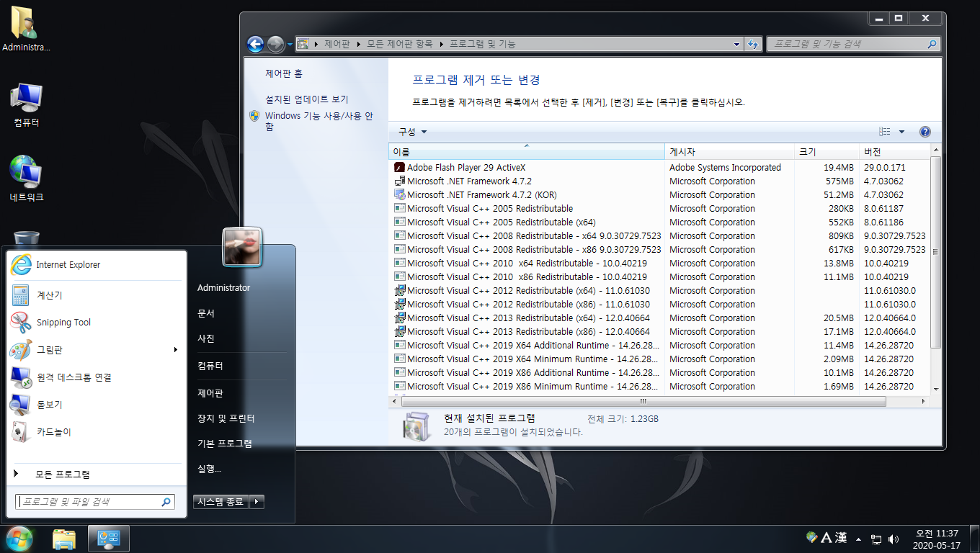Click the Refresh icon beside address bar
The image size is (980, 553).
click(753, 44)
